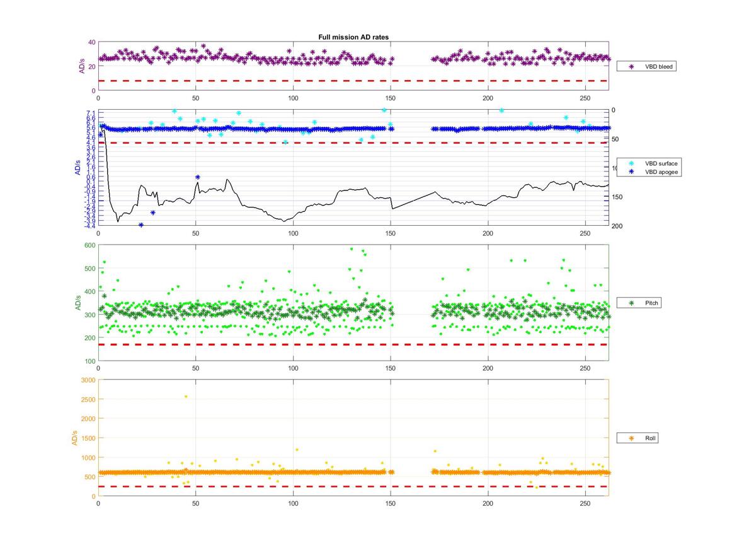Click the purple star marker in VBD bleed legend
Viewport: 756px width, 558px height.
pyautogui.click(x=632, y=66)
